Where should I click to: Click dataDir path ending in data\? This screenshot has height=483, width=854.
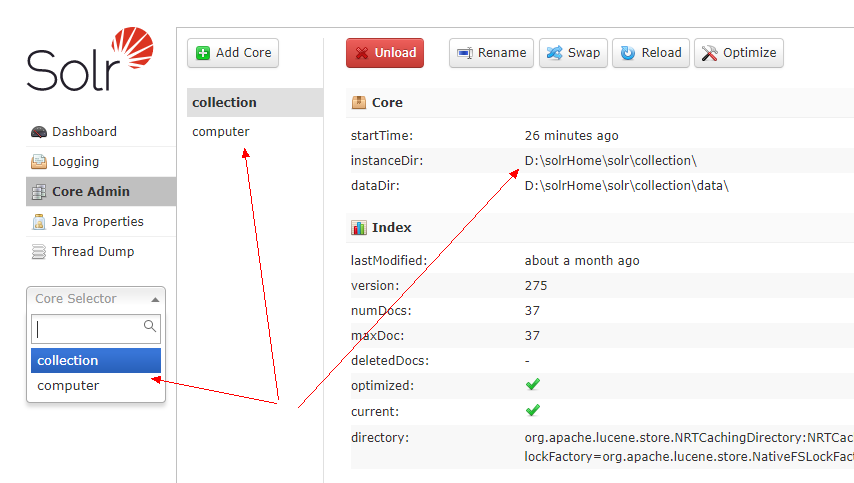pyautogui.click(x=626, y=186)
